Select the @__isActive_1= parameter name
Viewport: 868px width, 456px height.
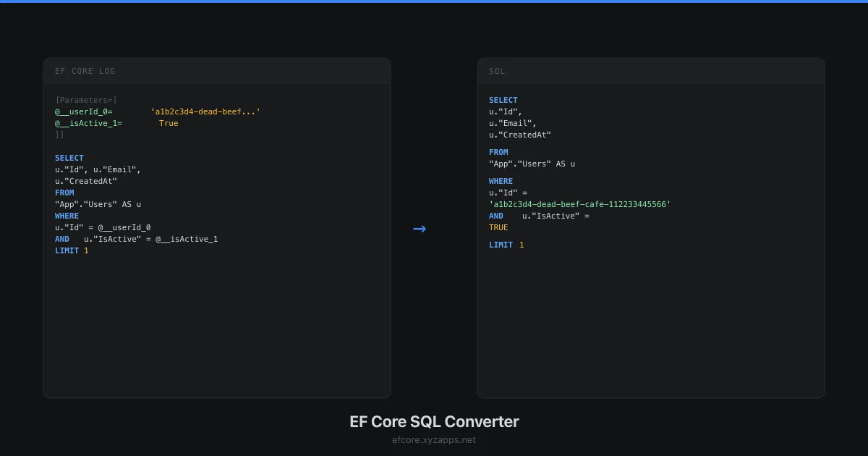88,123
